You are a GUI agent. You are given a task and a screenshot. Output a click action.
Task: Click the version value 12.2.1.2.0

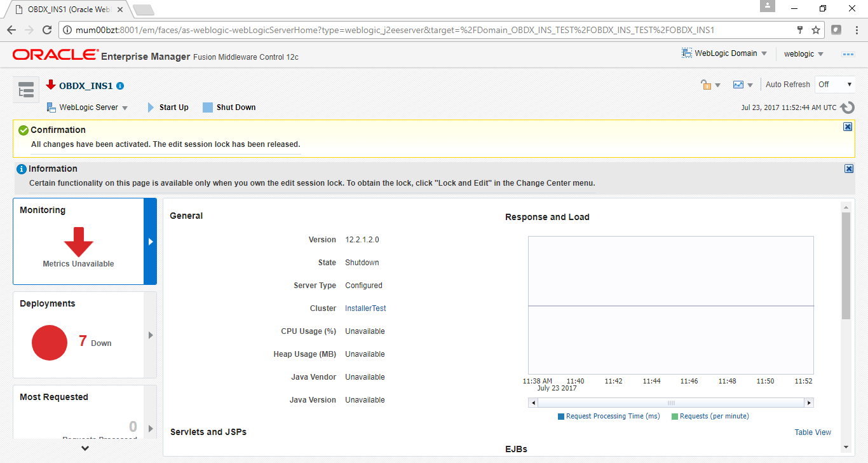pos(362,240)
